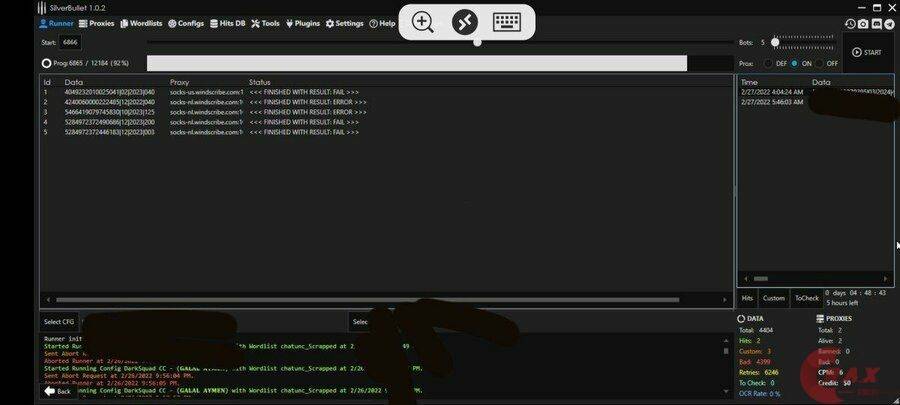Click the 'Custom: 3' data stat

(x=755, y=352)
